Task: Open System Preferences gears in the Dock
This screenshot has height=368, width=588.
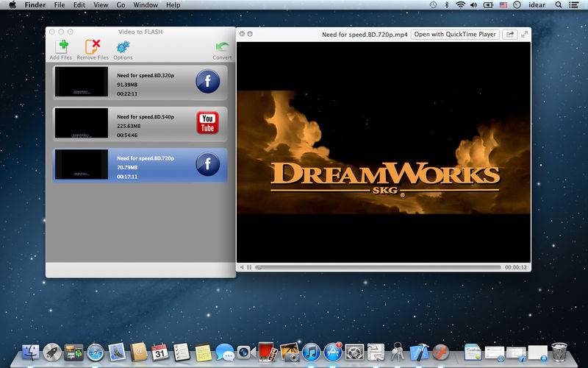Action: [354, 353]
